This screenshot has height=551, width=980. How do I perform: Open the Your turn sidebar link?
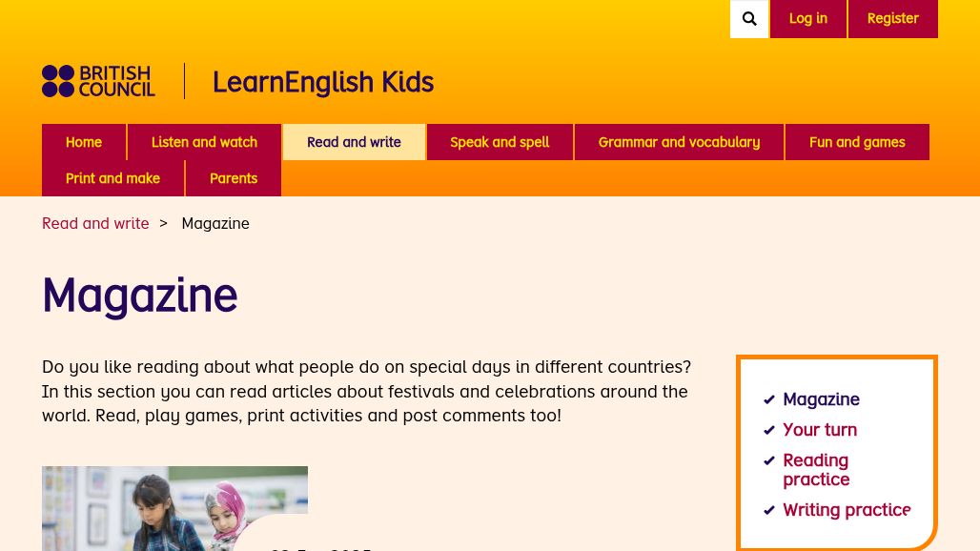coord(820,430)
